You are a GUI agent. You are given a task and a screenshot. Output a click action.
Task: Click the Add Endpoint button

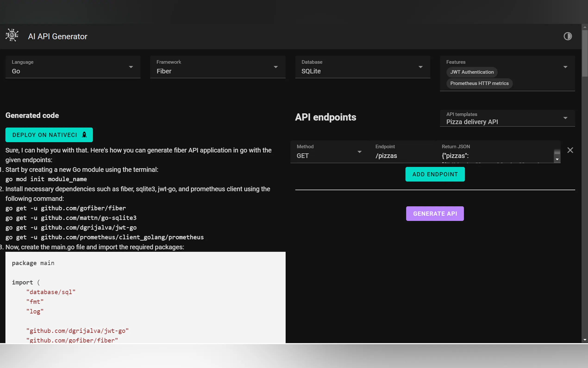(x=435, y=174)
